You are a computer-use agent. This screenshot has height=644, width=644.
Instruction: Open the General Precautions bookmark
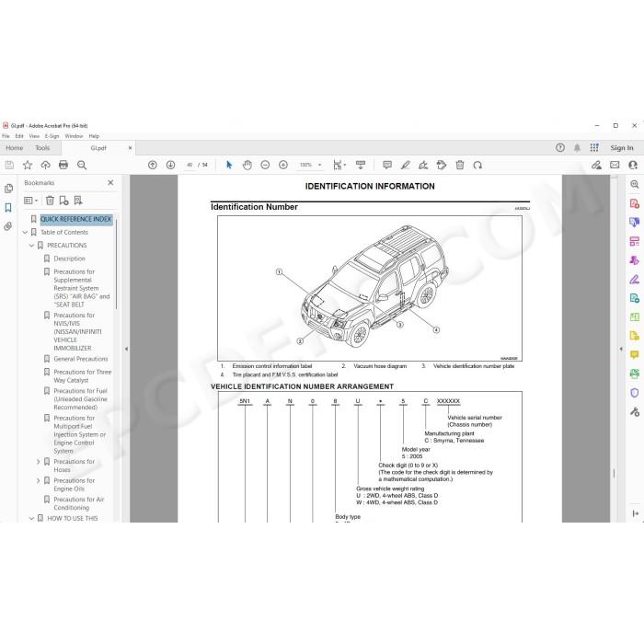(x=81, y=359)
